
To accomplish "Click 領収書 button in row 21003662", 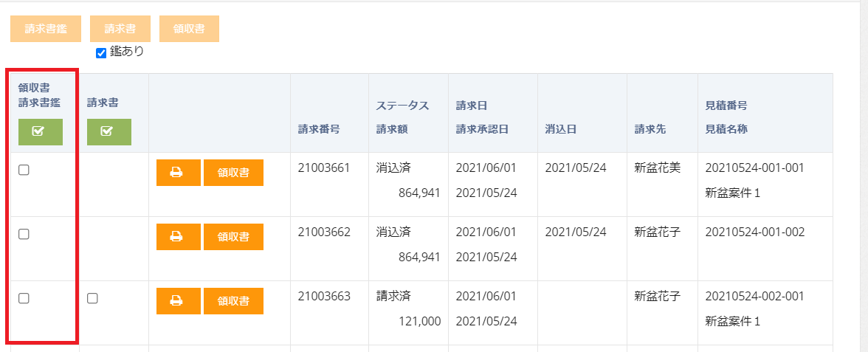I will click(233, 237).
